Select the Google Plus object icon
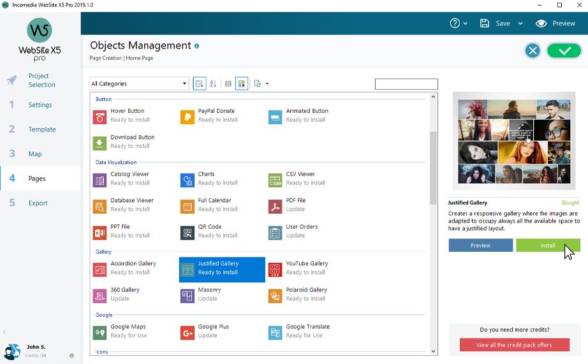Screen dimensions: 588x364 click(187, 333)
